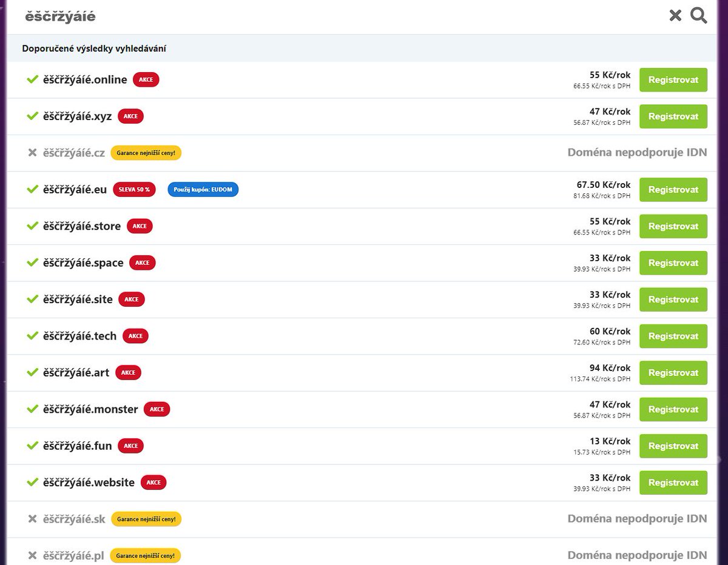Click the 67.50 Kč/rok price
The image size is (728, 565).
(x=604, y=185)
